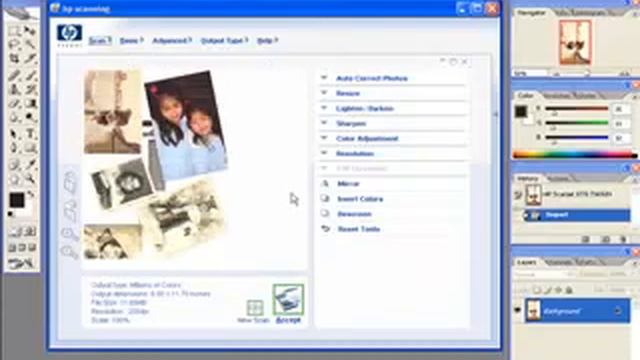Select the Magic Wand tool
Image resolution: width=640 pixels, height=360 pixels.
tap(29, 44)
